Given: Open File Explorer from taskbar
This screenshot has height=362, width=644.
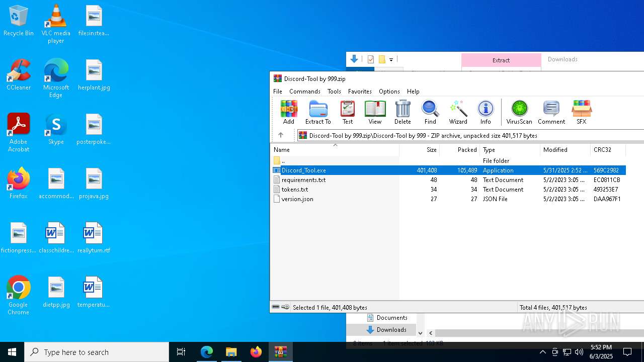Looking at the screenshot, I should coord(231,352).
